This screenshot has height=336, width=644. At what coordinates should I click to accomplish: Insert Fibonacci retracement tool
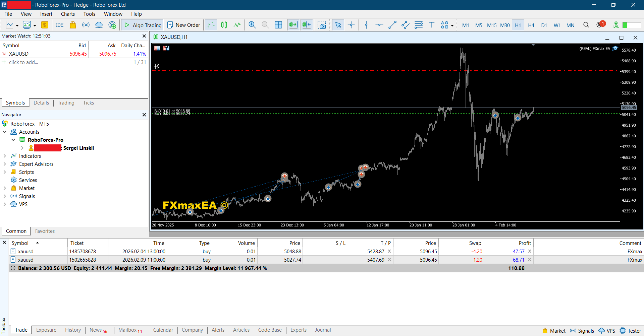click(x=419, y=25)
